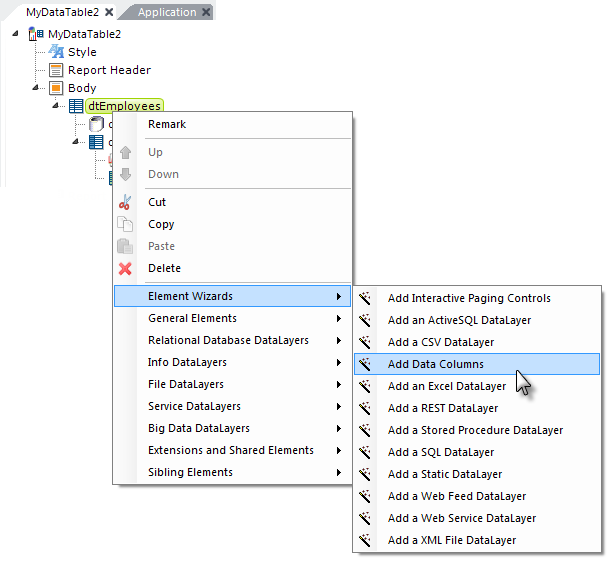Select Copy in the context menu

[x=232, y=224]
